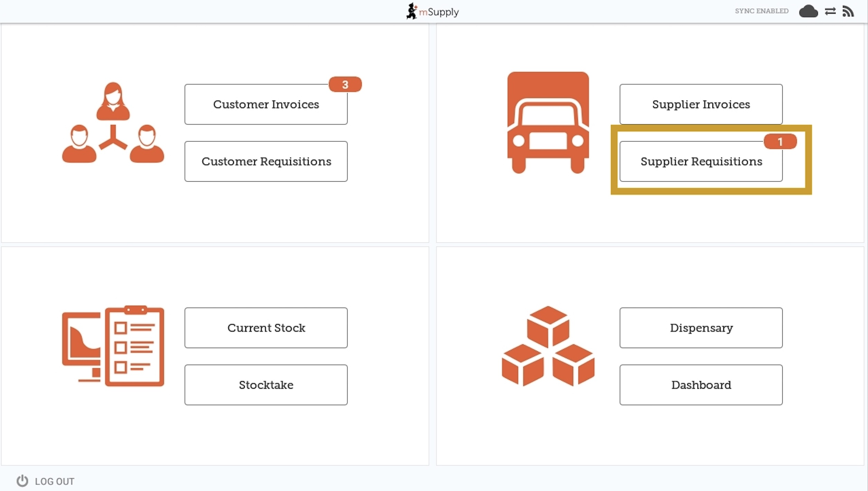
Task: Click the badge showing 3 on Customer Invoices
Action: coord(345,85)
